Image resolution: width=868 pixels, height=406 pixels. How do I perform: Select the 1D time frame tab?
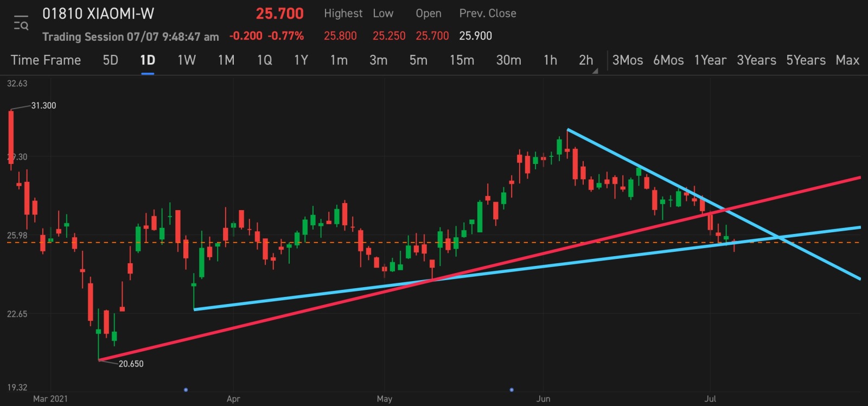148,60
